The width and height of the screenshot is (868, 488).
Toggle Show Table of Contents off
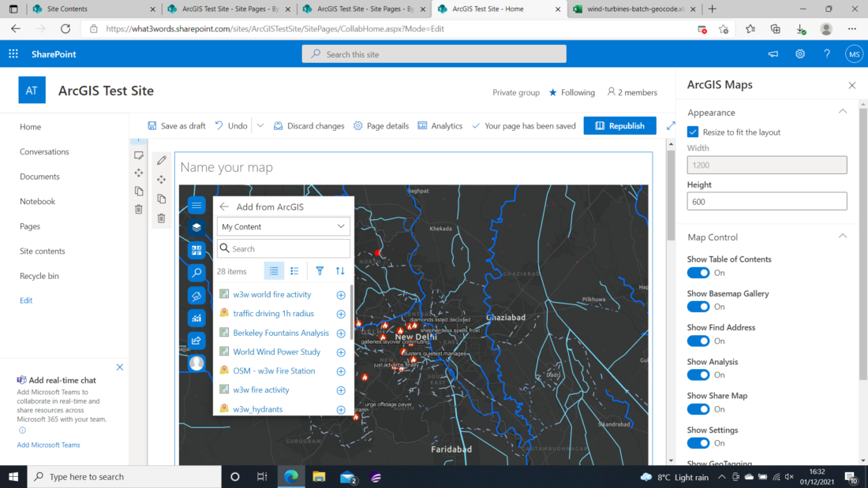click(698, 273)
